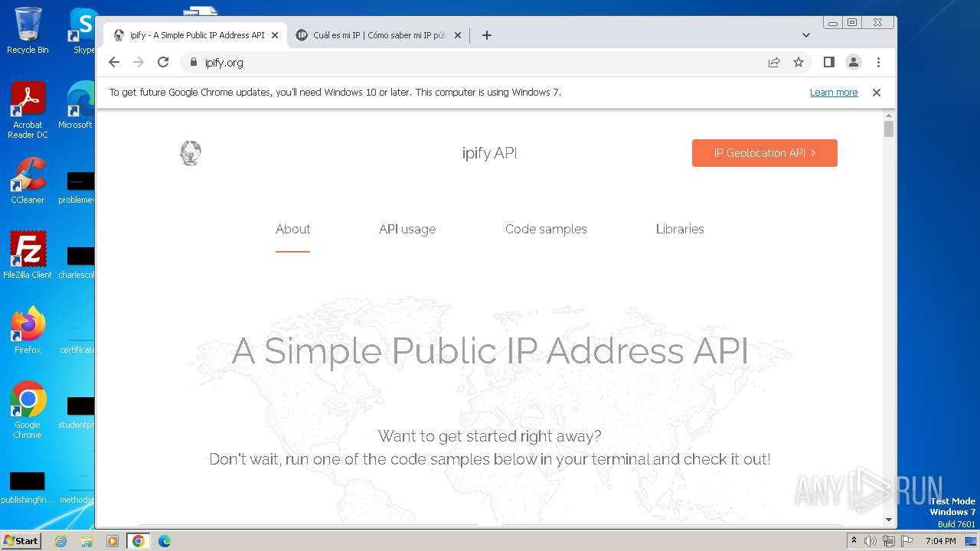Click the volume speaker tray icon
This screenshot has width=980, height=551.
coord(871,541)
